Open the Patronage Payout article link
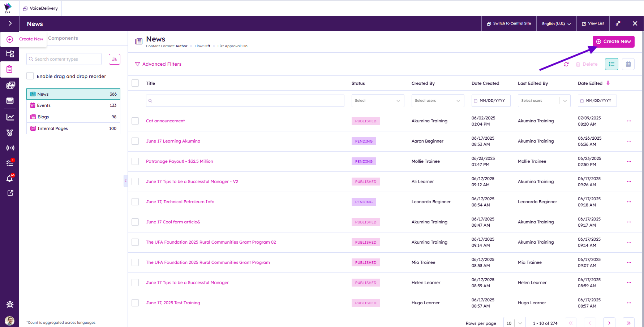The width and height of the screenshot is (644, 327). (179, 161)
